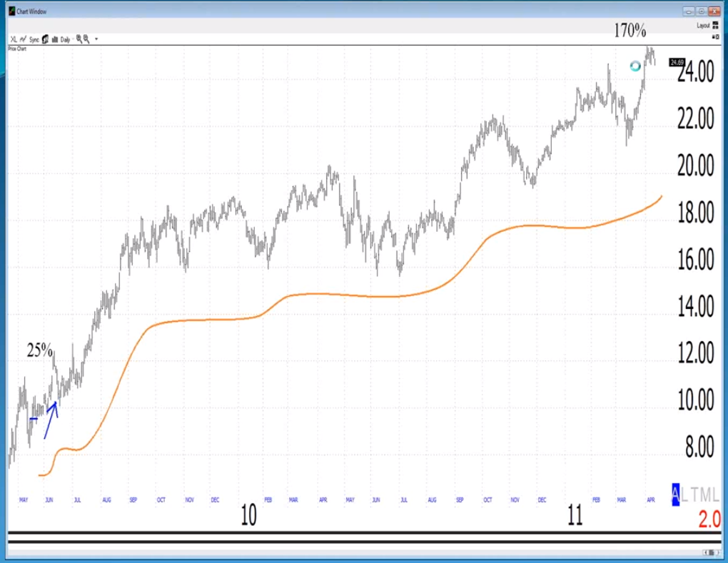Maximize the Chart Window

702,11
